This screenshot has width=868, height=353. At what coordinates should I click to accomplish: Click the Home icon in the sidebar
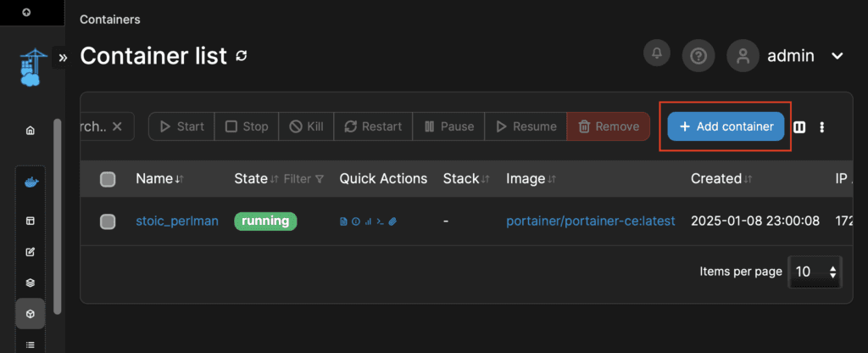31,131
